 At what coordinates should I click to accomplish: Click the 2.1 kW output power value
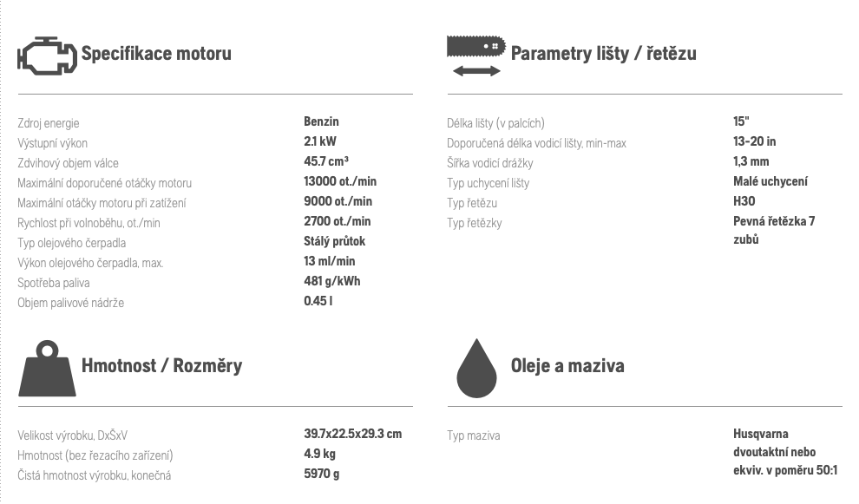click(x=320, y=141)
